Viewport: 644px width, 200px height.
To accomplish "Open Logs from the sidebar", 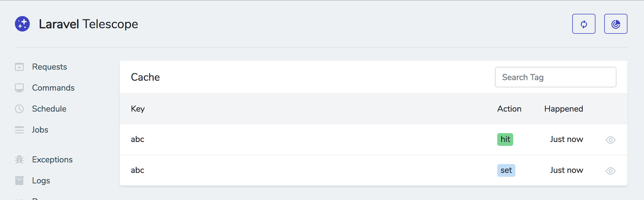I will coord(41,180).
